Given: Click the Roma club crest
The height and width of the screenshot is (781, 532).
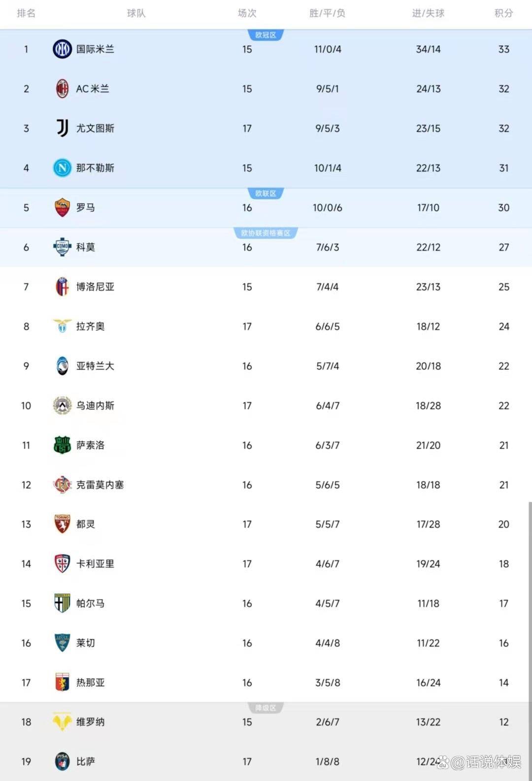Looking at the screenshot, I should 62,207.
